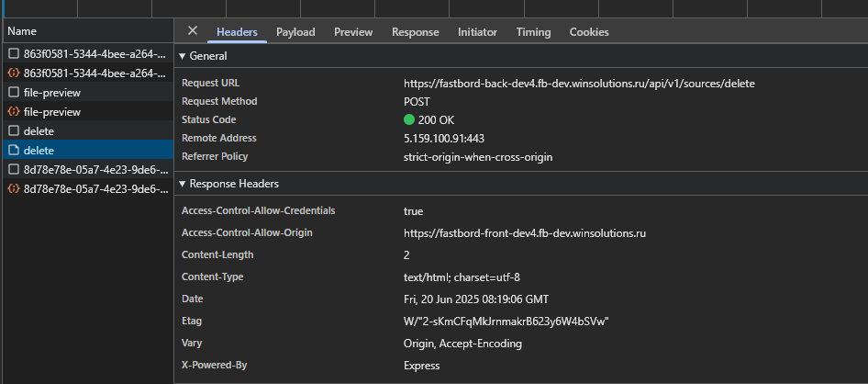Select the first delete request (preflight)
868x384 pixels.
[x=87, y=131]
